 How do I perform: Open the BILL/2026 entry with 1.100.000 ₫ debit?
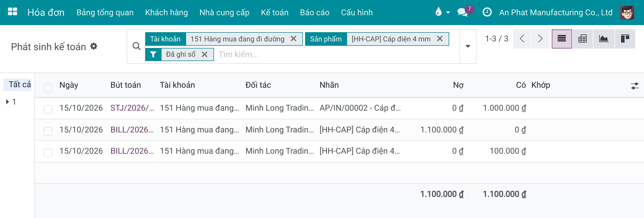pos(132,130)
